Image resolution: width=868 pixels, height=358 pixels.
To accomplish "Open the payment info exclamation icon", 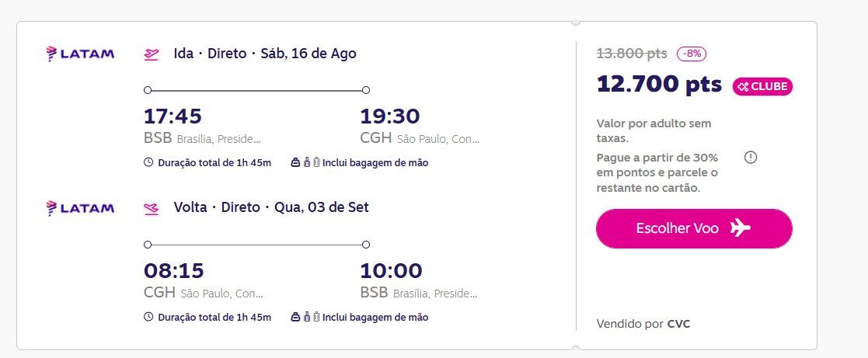I will [x=751, y=158].
